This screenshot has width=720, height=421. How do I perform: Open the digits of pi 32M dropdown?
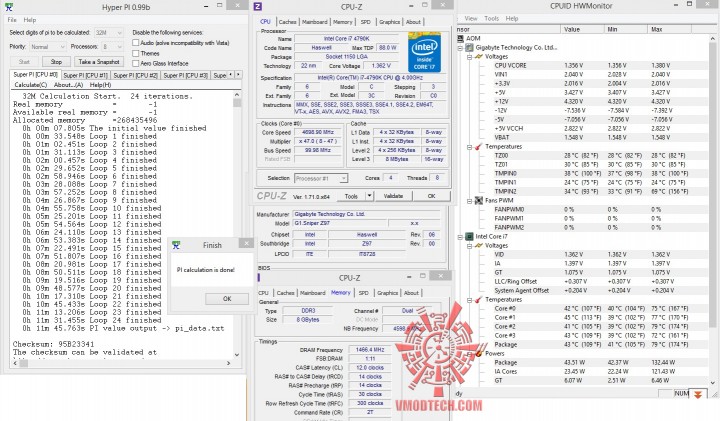click(109, 33)
